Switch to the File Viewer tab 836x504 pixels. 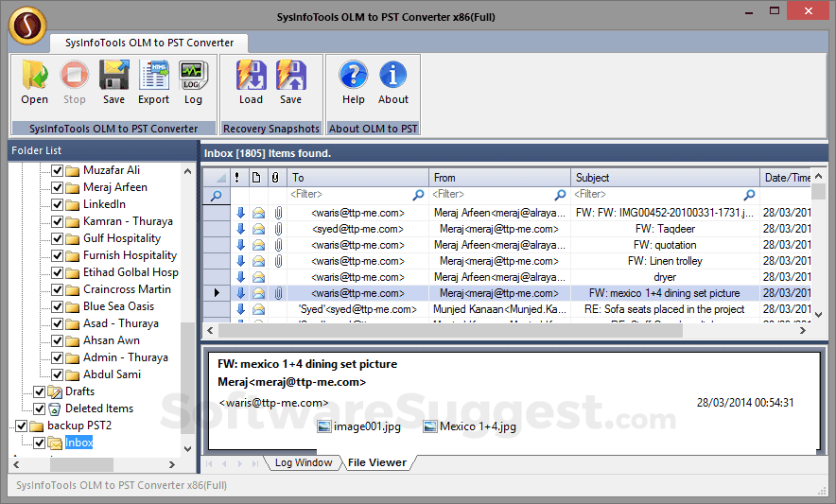[x=377, y=463]
